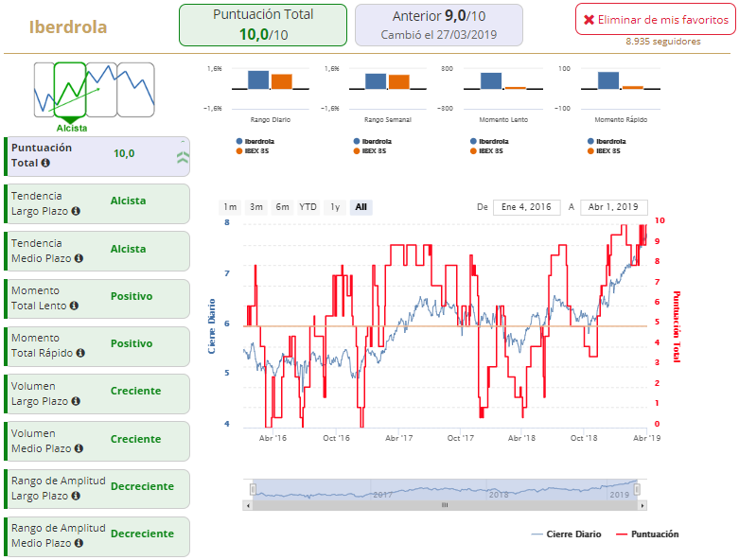The width and height of the screenshot is (739, 560).
Task: Click the Momento Total Lento Positivo row
Action: pyautogui.click(x=97, y=299)
